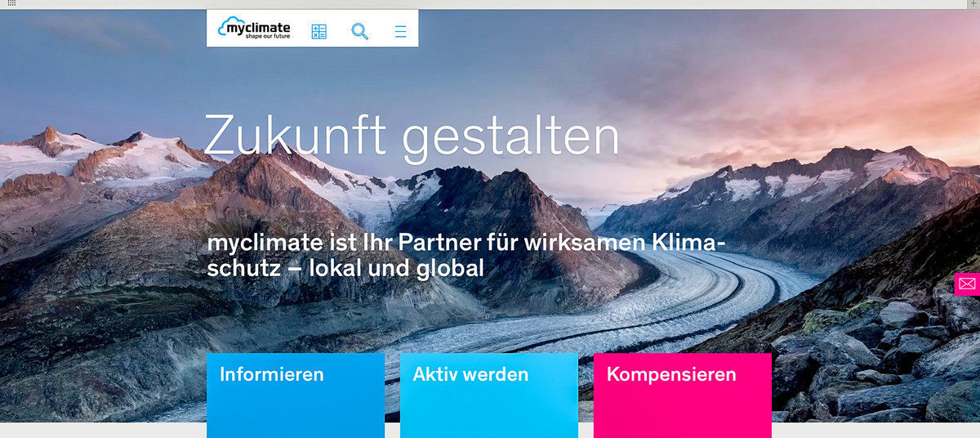980x438 pixels.
Task: Click the pink envelope contact icon
Action: coord(967,284)
